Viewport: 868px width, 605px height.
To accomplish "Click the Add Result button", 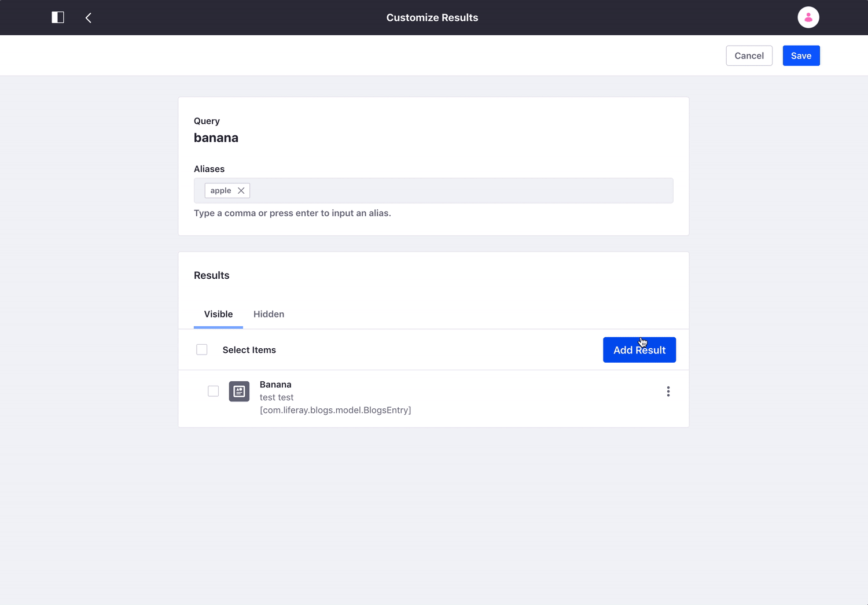I will [x=639, y=350].
